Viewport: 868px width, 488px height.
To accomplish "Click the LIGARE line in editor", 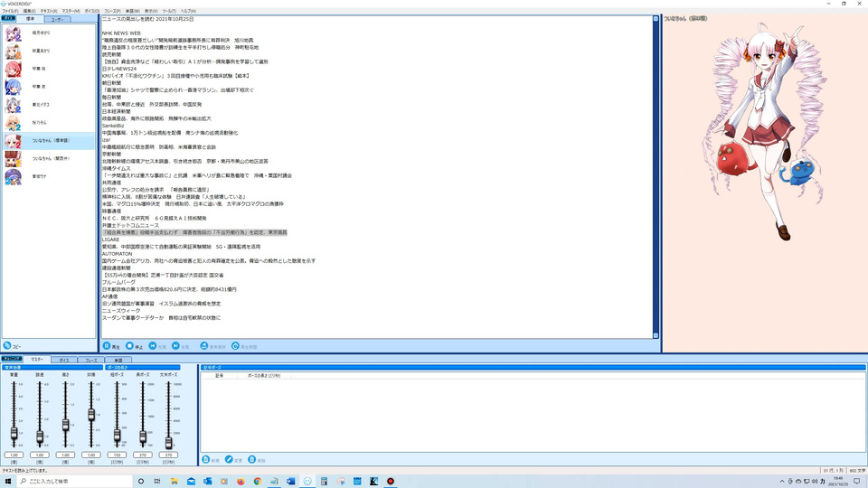I will 110,239.
